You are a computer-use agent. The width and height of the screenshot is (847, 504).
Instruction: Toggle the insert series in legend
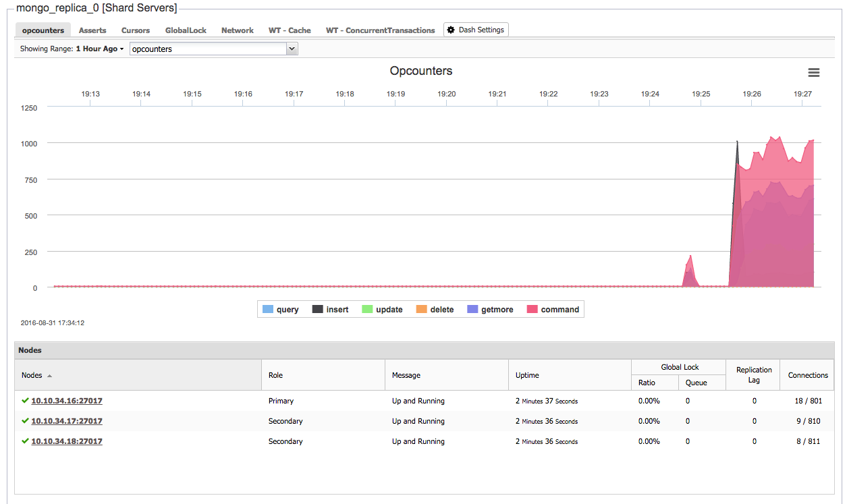[x=330, y=310]
